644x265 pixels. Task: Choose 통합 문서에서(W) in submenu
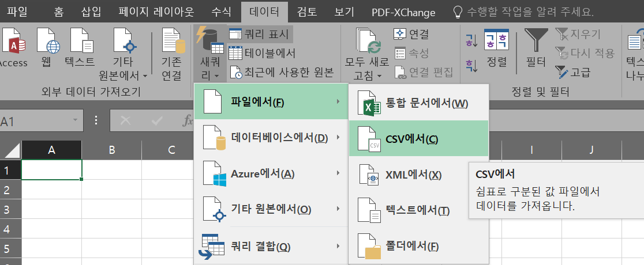pyautogui.click(x=418, y=103)
